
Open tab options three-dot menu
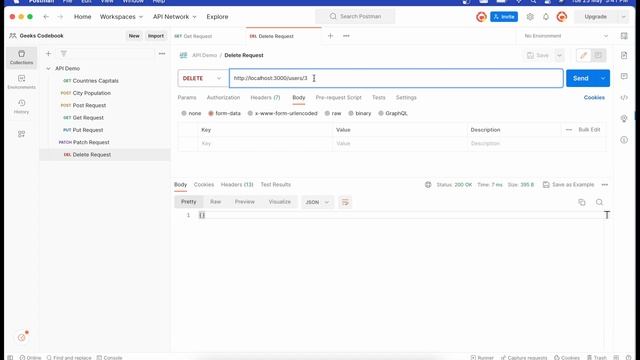coord(346,36)
